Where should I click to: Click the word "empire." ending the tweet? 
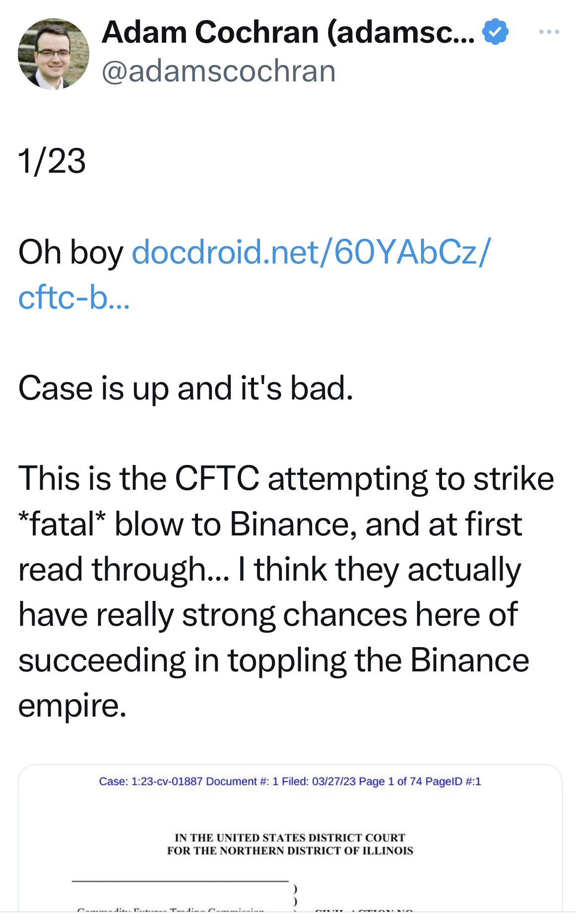[x=72, y=706]
